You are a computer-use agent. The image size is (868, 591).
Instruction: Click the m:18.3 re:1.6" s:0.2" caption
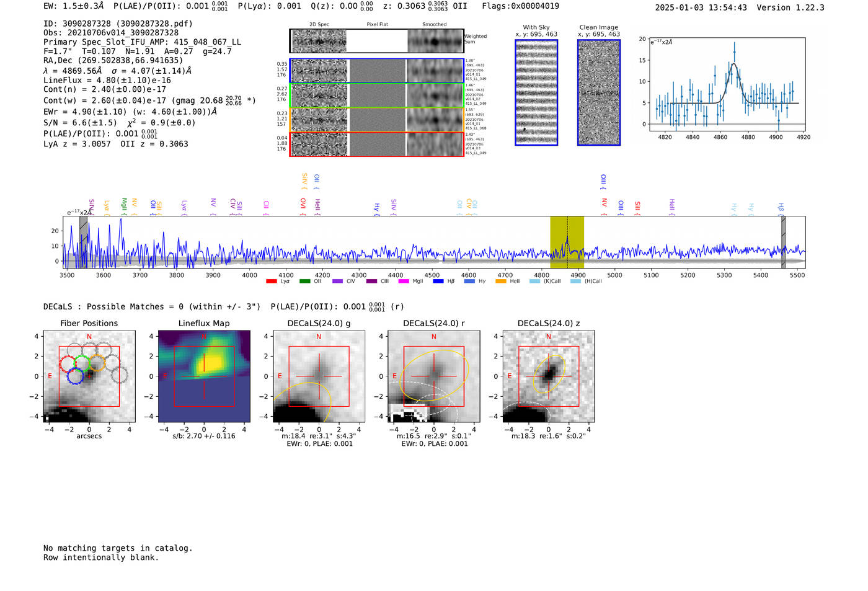(549, 436)
